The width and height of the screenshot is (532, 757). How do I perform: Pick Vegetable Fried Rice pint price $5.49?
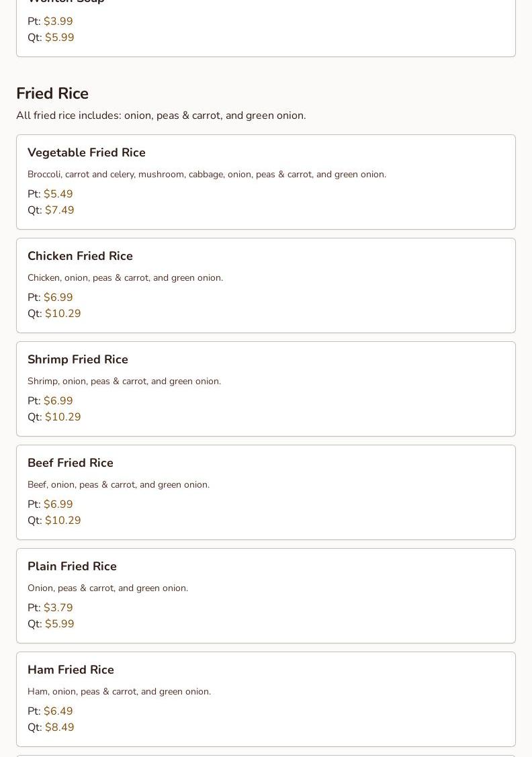click(58, 194)
